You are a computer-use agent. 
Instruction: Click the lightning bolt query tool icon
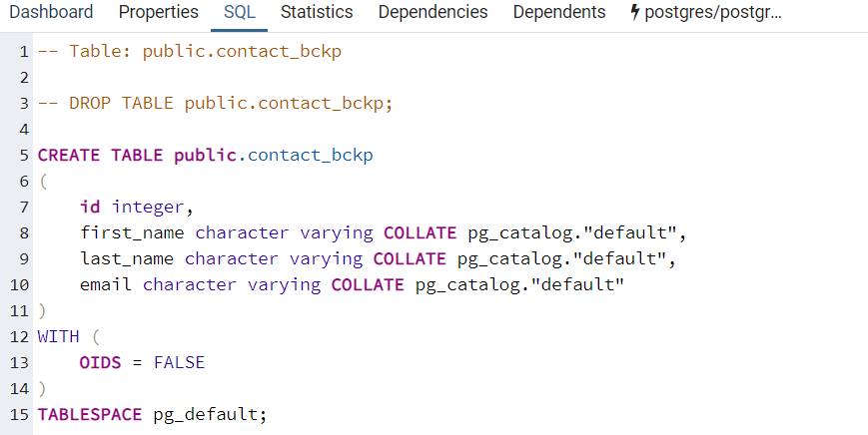(x=635, y=13)
